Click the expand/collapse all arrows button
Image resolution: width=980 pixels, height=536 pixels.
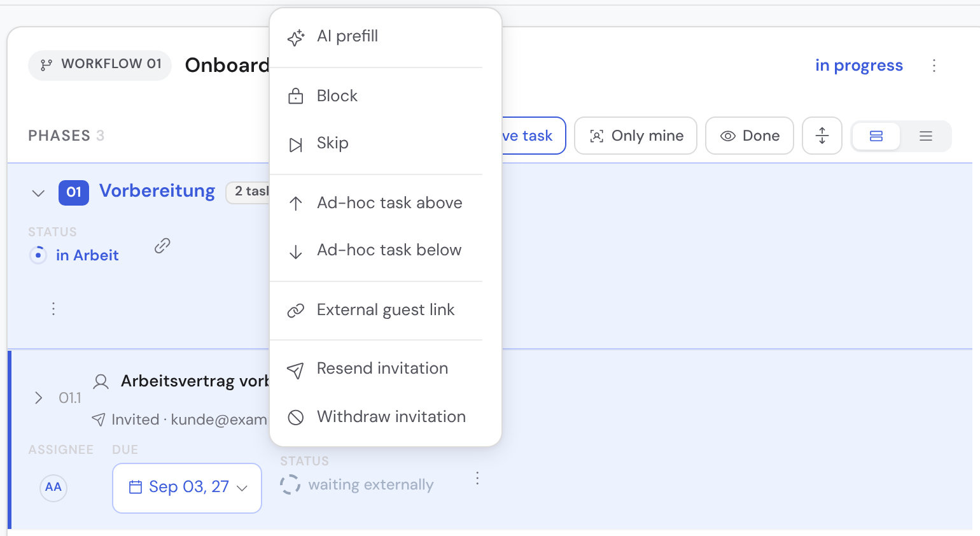[822, 136]
